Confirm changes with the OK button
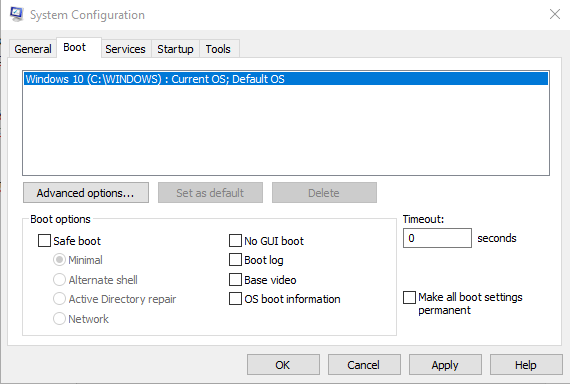 (283, 365)
